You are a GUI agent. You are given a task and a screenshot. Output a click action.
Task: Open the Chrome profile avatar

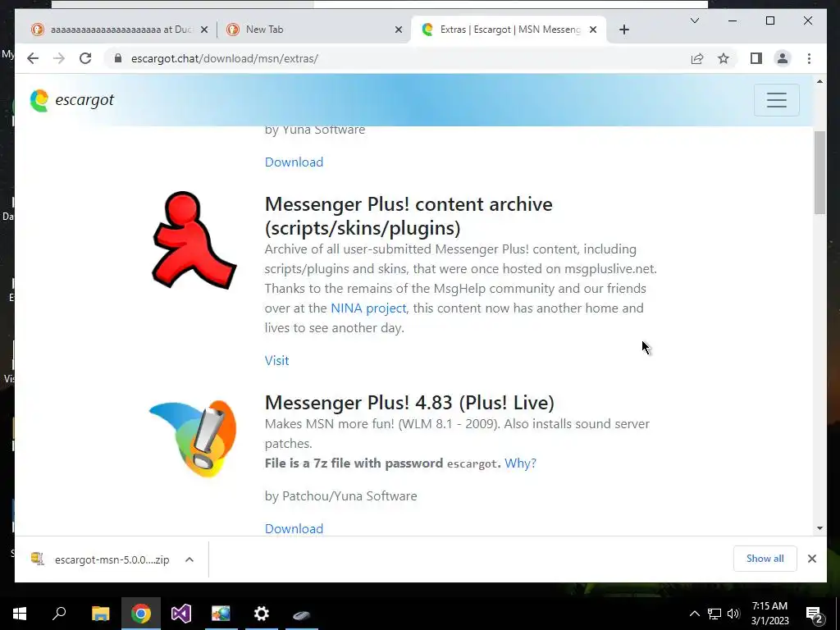[783, 58]
